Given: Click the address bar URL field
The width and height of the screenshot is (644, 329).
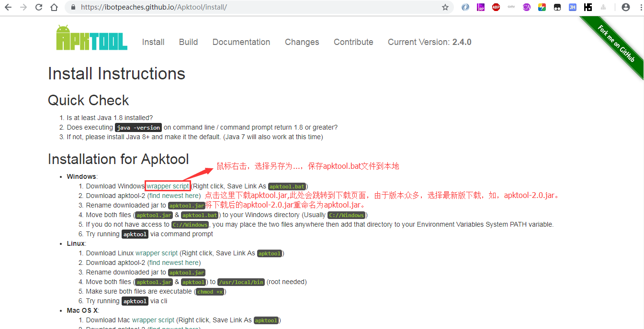Looking at the screenshot, I should [x=259, y=7].
